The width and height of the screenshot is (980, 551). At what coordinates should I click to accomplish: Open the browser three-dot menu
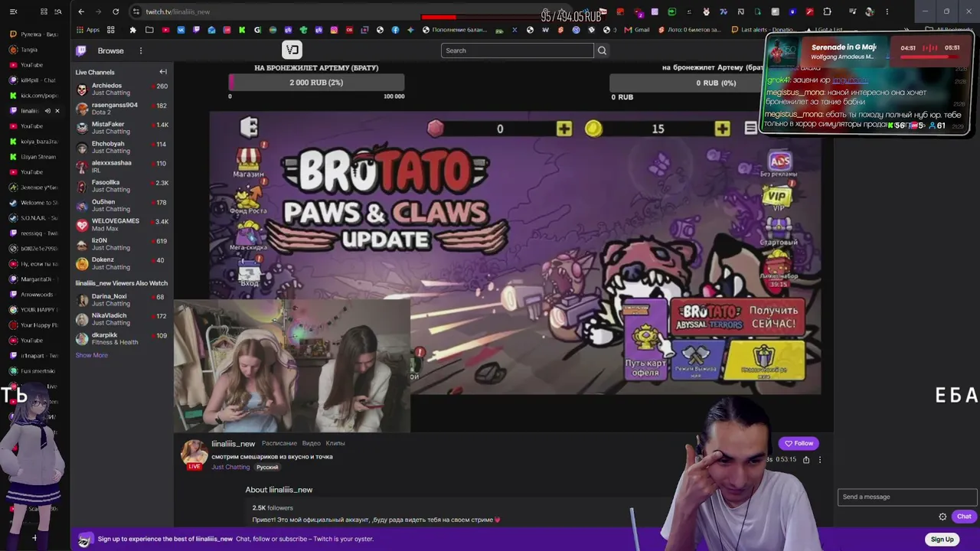tap(887, 11)
